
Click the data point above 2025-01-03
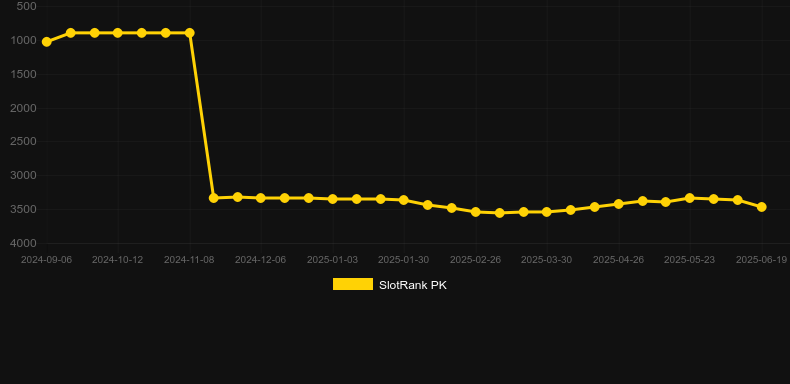[333, 199]
